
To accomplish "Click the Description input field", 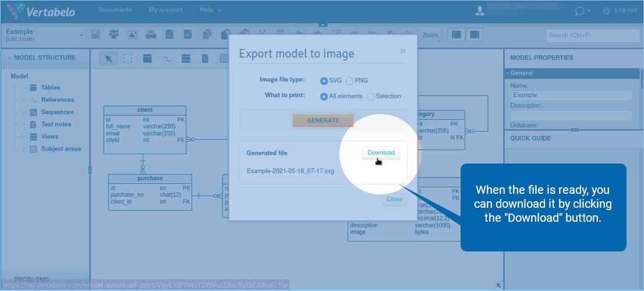I will 571,115.
